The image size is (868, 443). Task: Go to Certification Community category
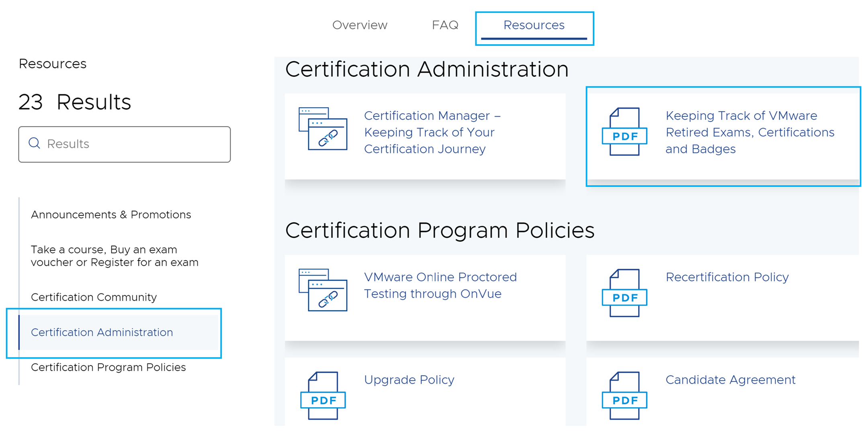(x=94, y=297)
